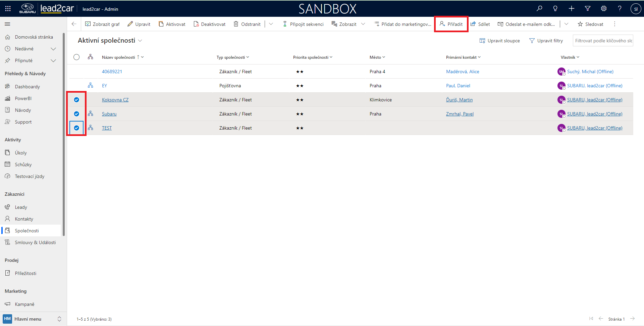Navigate to Dashboardy in sidebar
Viewport: 644px width, 326px height.
click(27, 87)
